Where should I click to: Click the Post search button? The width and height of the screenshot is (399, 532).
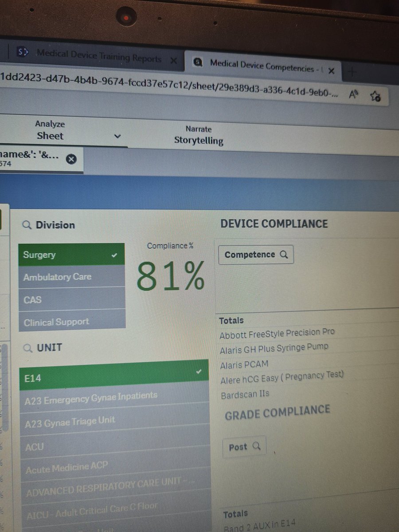[x=244, y=447]
